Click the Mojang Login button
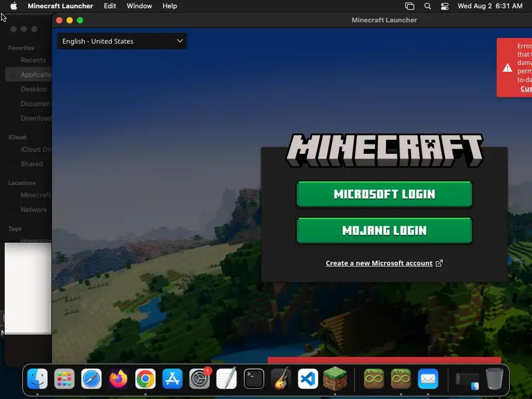532x399 pixels. (384, 230)
